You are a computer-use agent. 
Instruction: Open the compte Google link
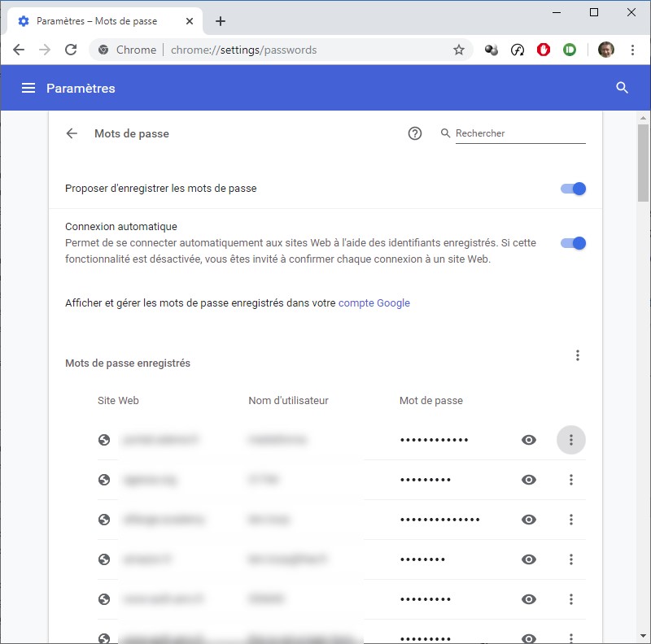[374, 303]
